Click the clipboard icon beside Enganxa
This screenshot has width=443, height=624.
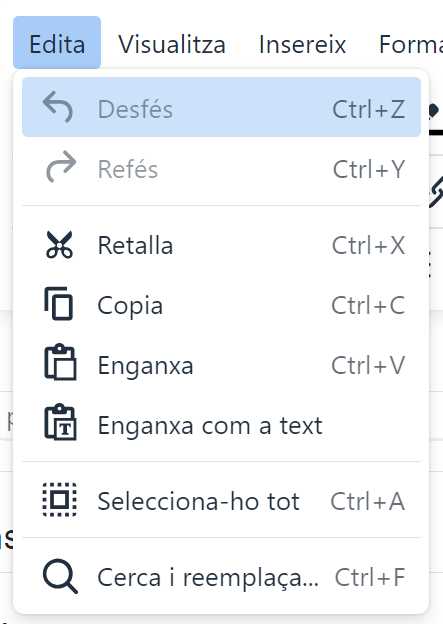pos(60,362)
